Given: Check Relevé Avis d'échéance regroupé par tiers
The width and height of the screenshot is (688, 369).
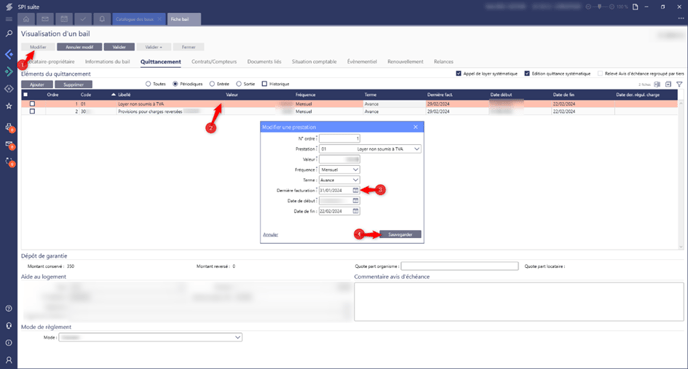Looking at the screenshot, I should click(600, 73).
